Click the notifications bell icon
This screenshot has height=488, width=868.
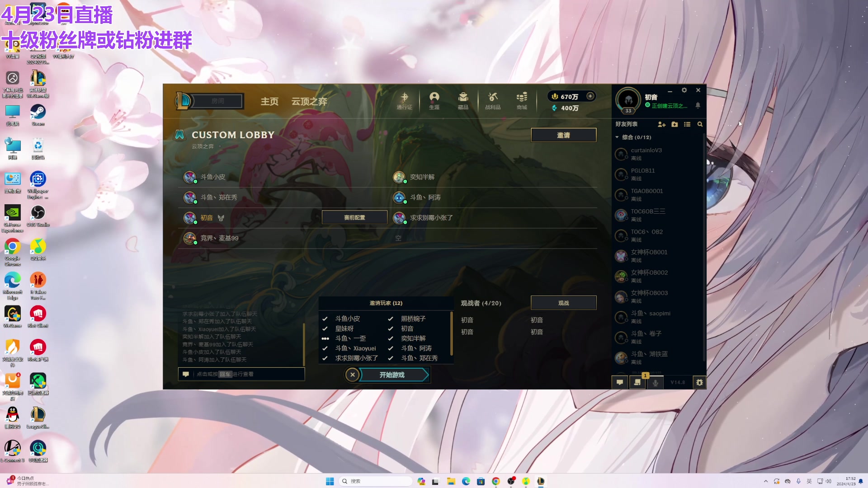click(x=698, y=105)
